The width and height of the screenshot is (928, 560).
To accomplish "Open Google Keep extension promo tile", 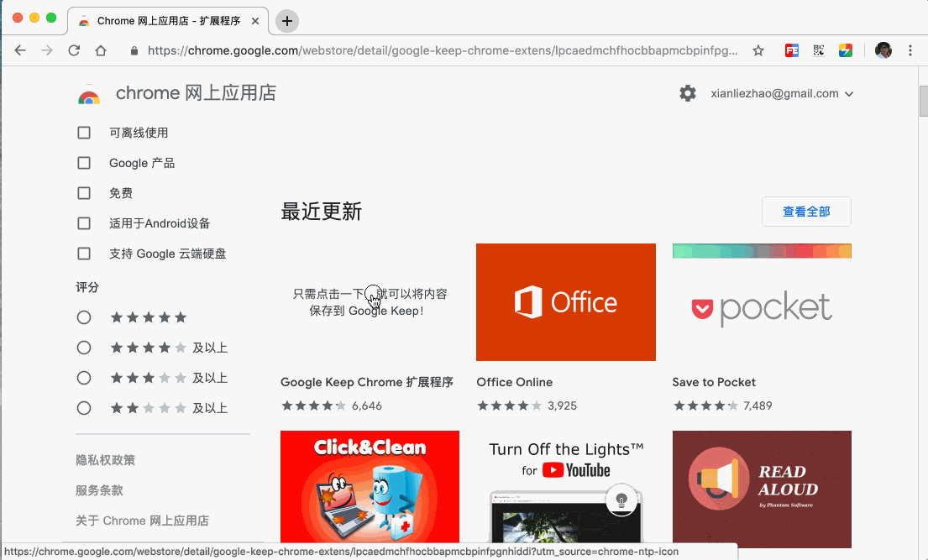I will pos(370,302).
